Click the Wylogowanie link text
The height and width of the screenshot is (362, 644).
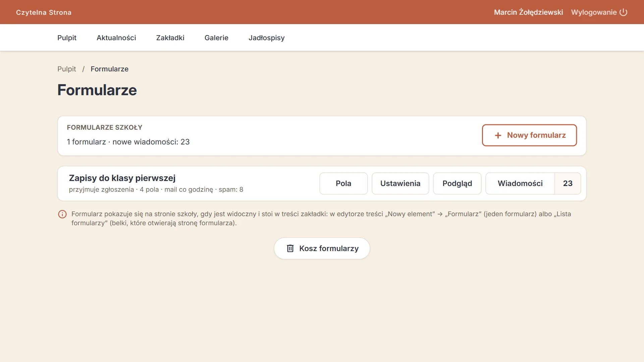coord(594,12)
